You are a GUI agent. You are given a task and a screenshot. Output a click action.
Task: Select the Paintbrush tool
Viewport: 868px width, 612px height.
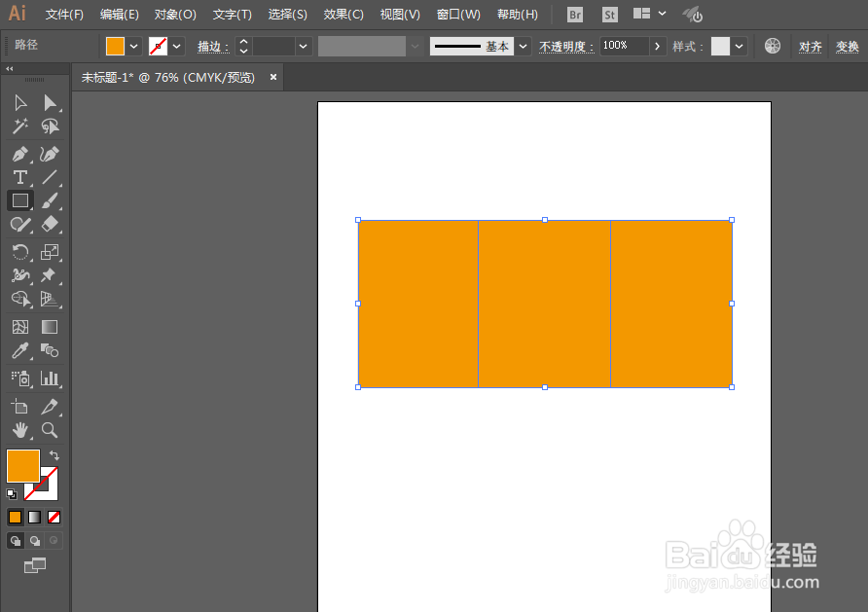[50, 200]
